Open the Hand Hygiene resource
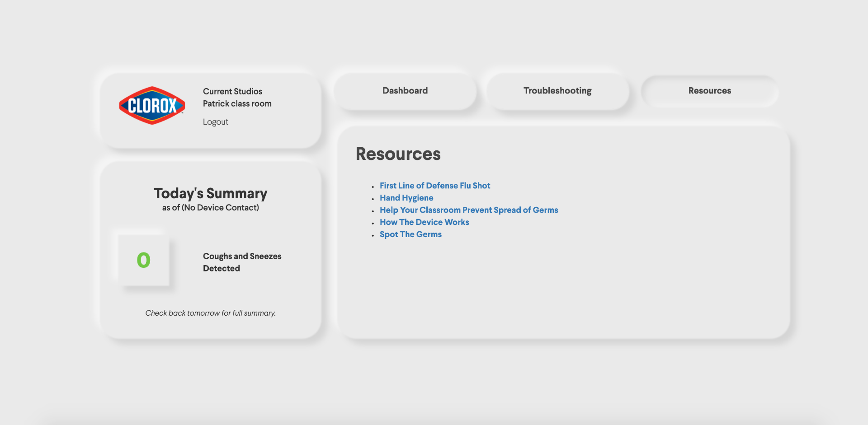 click(x=406, y=198)
